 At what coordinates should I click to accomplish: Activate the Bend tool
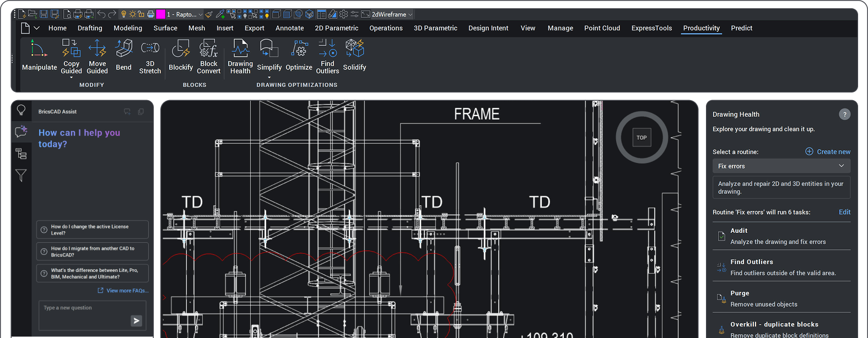point(123,56)
